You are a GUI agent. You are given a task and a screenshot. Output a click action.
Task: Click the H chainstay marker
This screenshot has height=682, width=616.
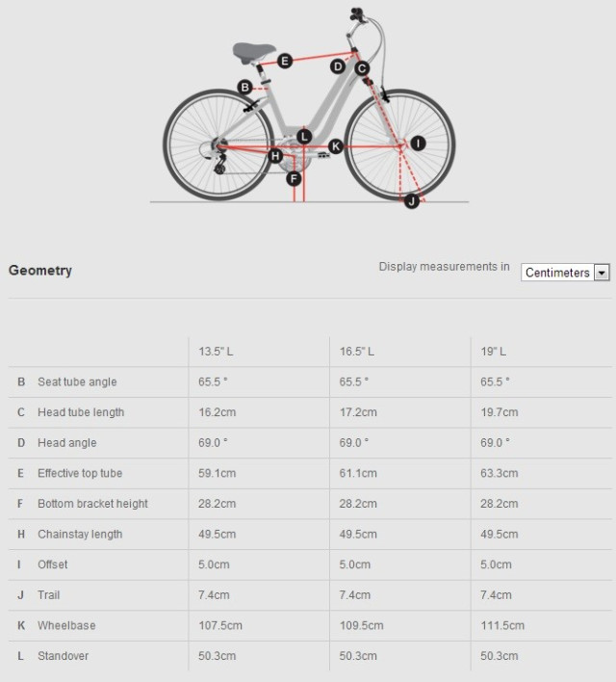(275, 156)
